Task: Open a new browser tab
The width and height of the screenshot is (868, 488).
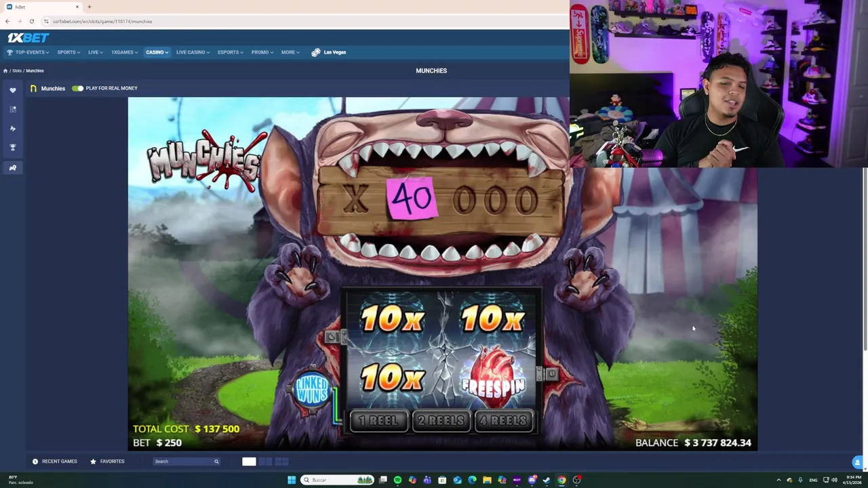Action: tap(89, 7)
